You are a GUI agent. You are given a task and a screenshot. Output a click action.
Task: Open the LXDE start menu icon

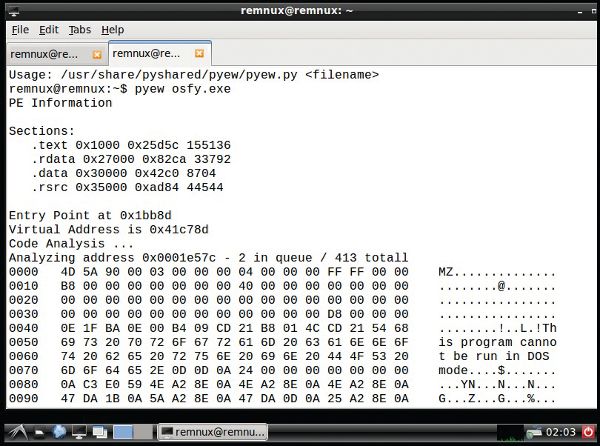click(x=18, y=432)
